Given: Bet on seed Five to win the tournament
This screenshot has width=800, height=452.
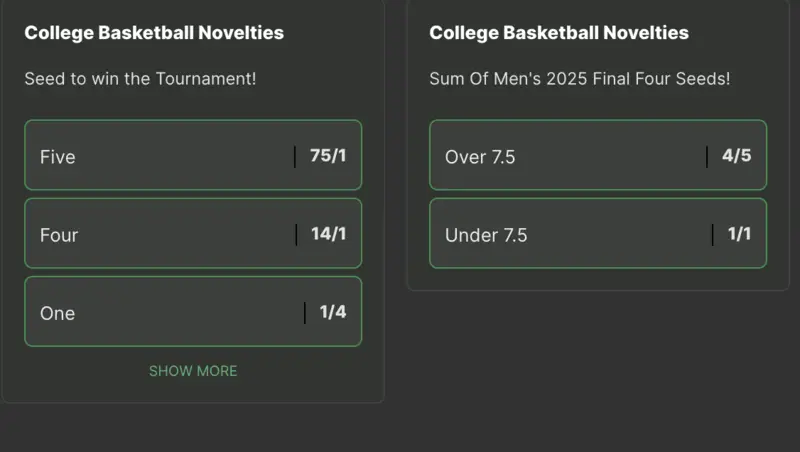Looking at the screenshot, I should (x=192, y=156).
